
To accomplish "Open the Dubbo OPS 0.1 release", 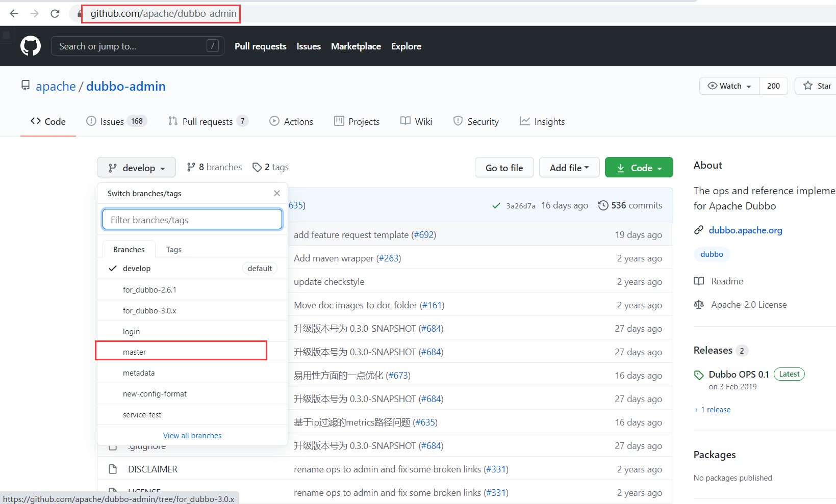I will coord(739,375).
